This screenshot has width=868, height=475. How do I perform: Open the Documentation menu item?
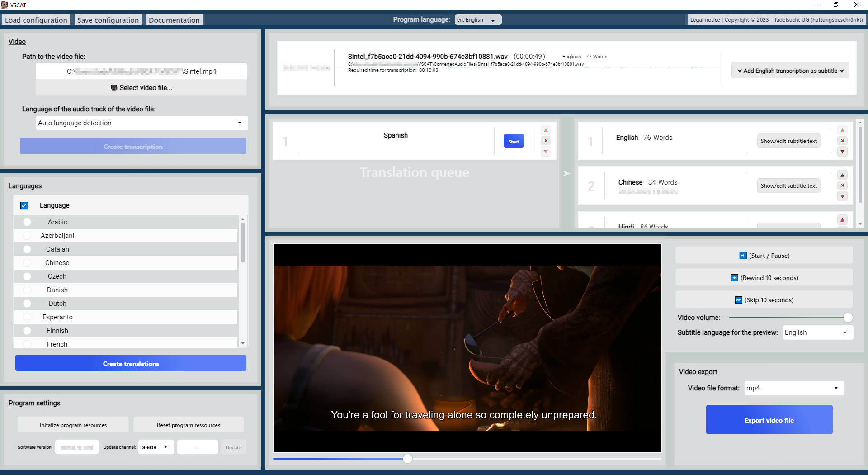174,20
